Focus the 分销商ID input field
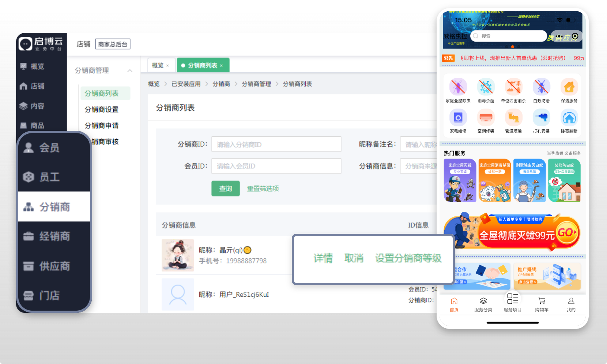Image resolution: width=607 pixels, height=364 pixels. pyautogui.click(x=276, y=144)
